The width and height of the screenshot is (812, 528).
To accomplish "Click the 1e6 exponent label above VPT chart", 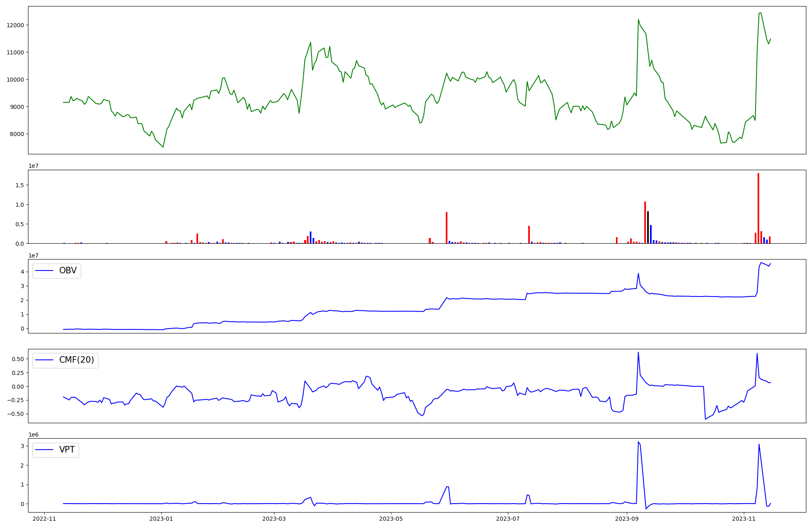I will tap(33, 435).
